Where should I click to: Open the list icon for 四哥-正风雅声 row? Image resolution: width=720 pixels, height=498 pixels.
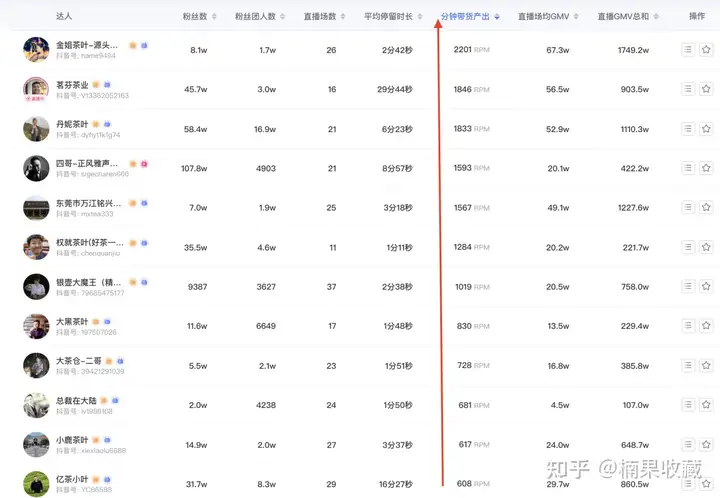[687, 168]
